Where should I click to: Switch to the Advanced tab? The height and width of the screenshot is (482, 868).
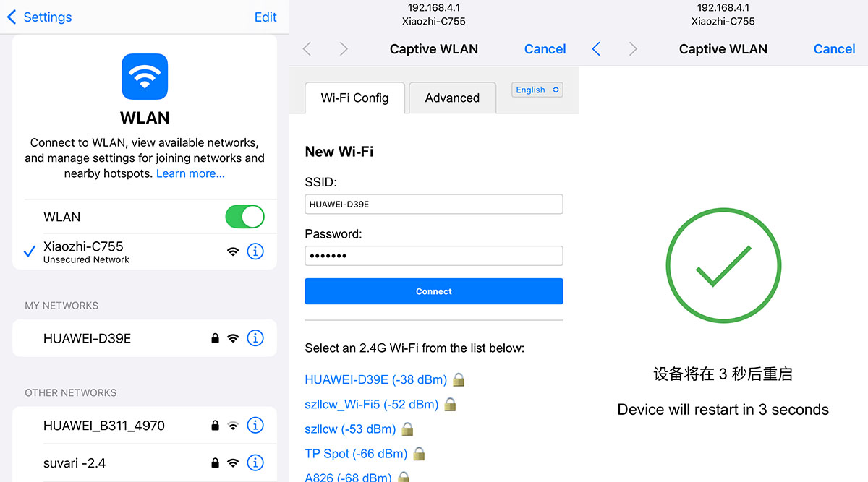452,98
